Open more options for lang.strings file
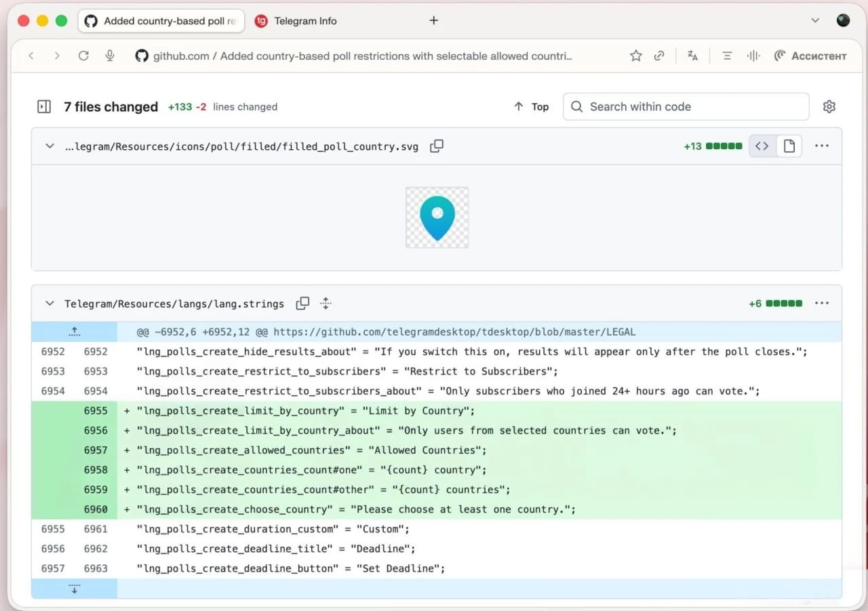 pyautogui.click(x=822, y=303)
